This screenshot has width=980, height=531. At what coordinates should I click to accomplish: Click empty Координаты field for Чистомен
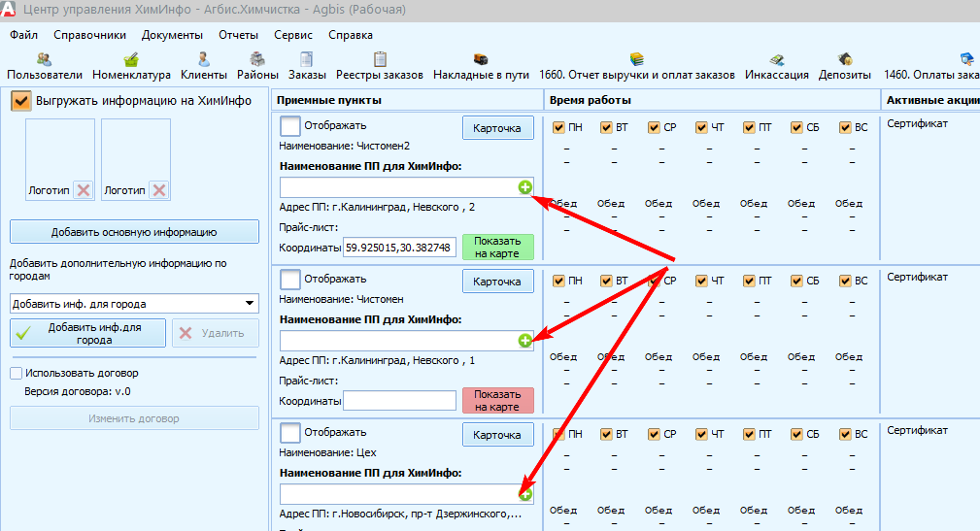pyautogui.click(x=399, y=401)
